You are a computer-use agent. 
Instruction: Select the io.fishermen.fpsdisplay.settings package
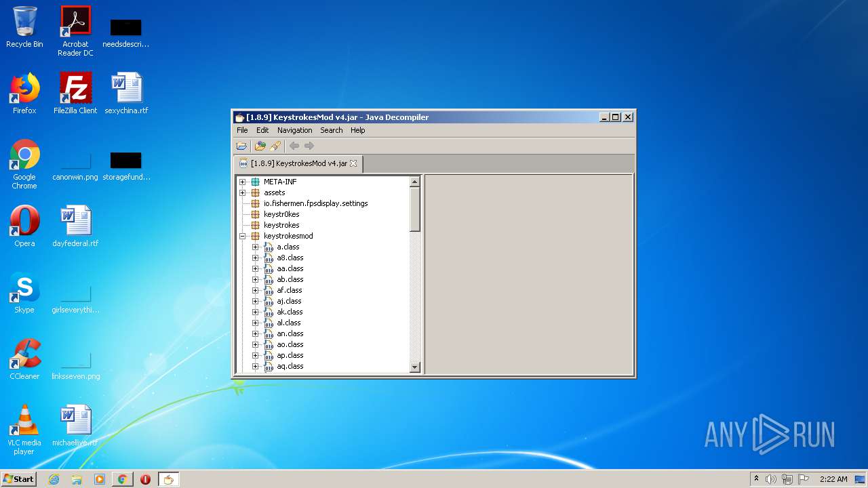tap(315, 203)
